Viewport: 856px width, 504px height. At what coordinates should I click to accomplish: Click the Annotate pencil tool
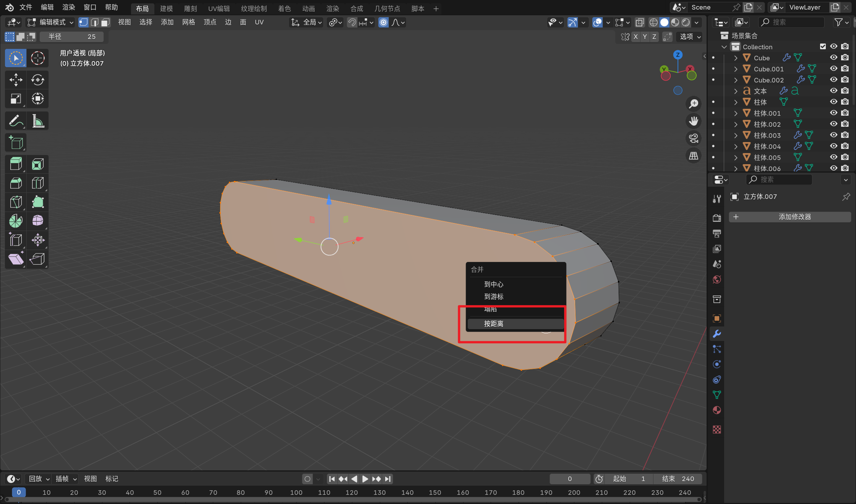point(16,121)
